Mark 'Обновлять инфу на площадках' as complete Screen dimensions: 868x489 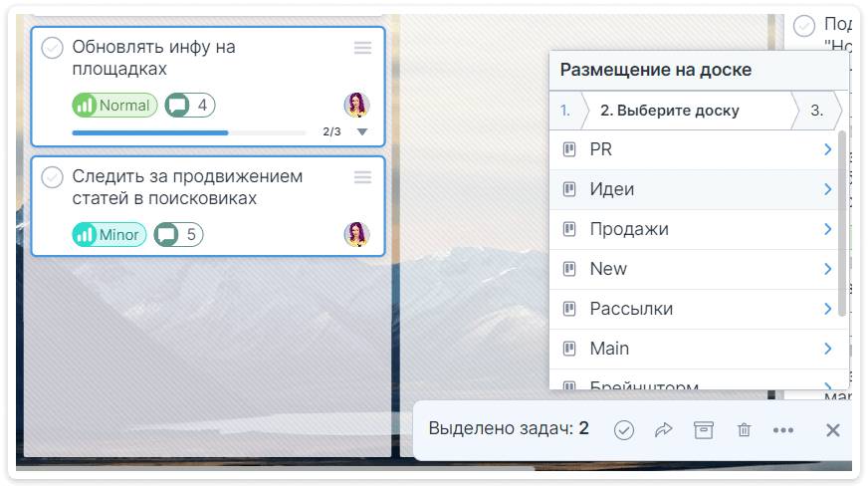coord(52,48)
